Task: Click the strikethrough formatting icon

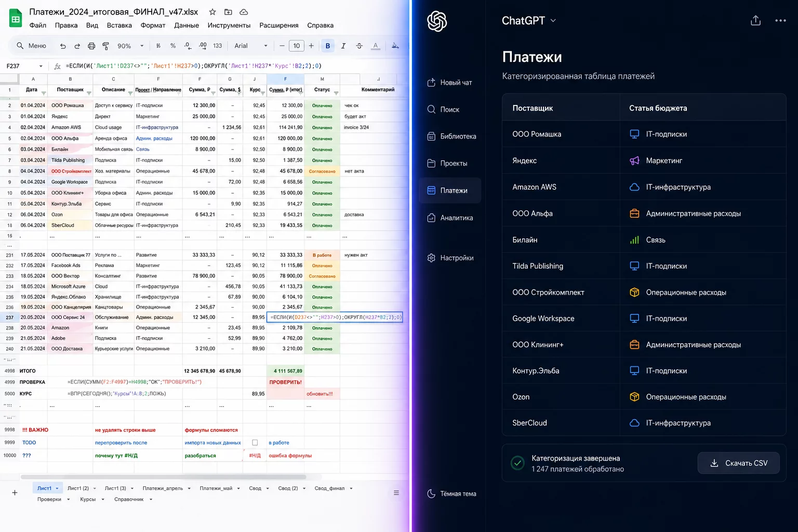Action: pos(359,46)
